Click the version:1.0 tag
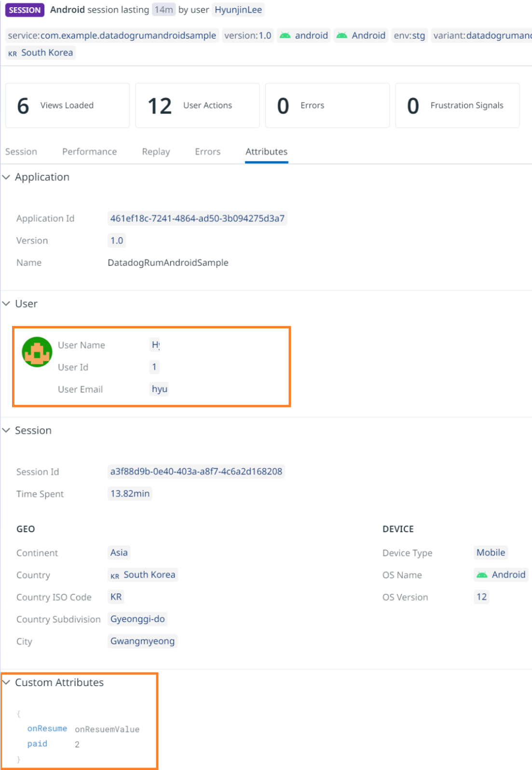This screenshot has height=770, width=532. pyautogui.click(x=247, y=36)
